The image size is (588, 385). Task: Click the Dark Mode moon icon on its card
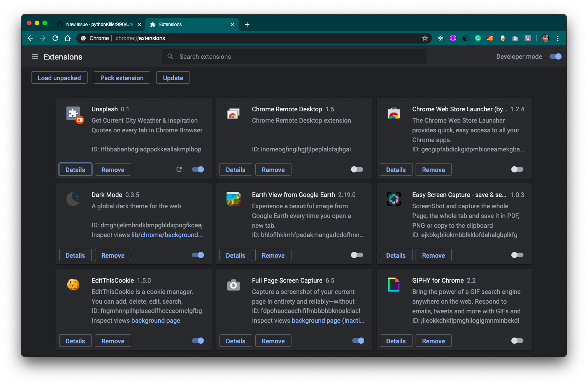pos(74,199)
